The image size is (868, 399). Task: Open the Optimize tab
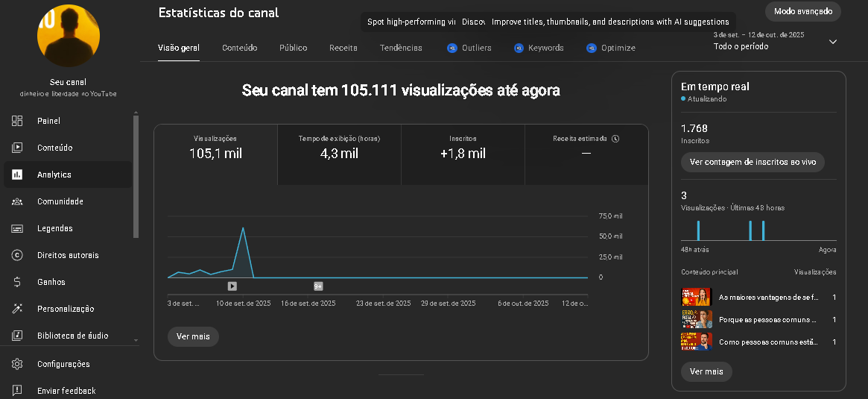pos(611,48)
